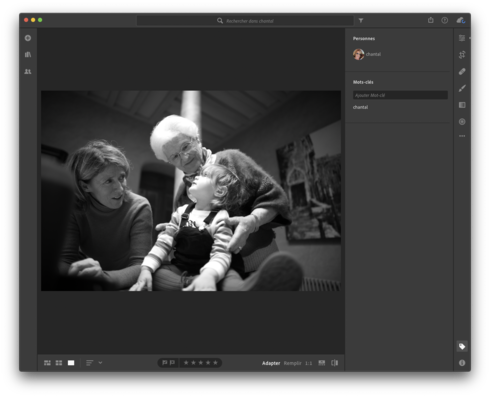This screenshot has height=397, width=490.
Task: Open the People sharing panel icon
Action: click(28, 71)
